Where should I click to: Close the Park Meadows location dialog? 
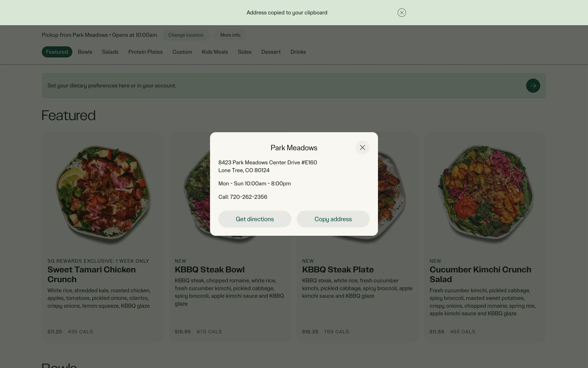click(x=362, y=148)
